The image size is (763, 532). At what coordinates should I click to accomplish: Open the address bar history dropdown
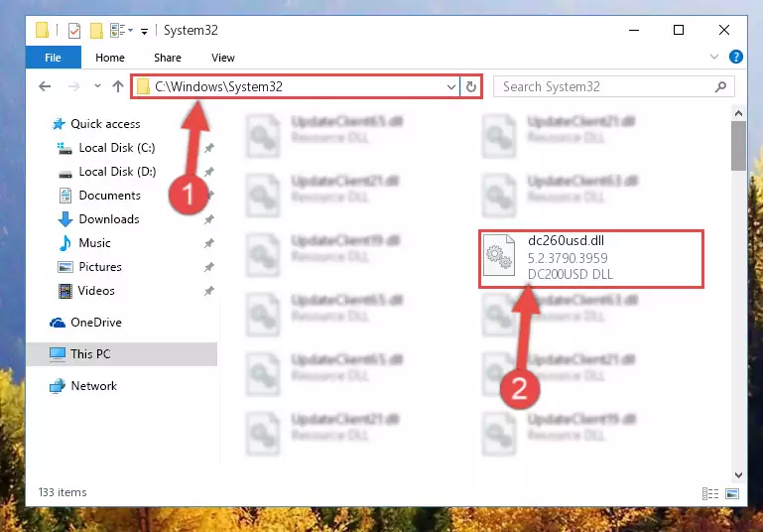[x=451, y=87]
